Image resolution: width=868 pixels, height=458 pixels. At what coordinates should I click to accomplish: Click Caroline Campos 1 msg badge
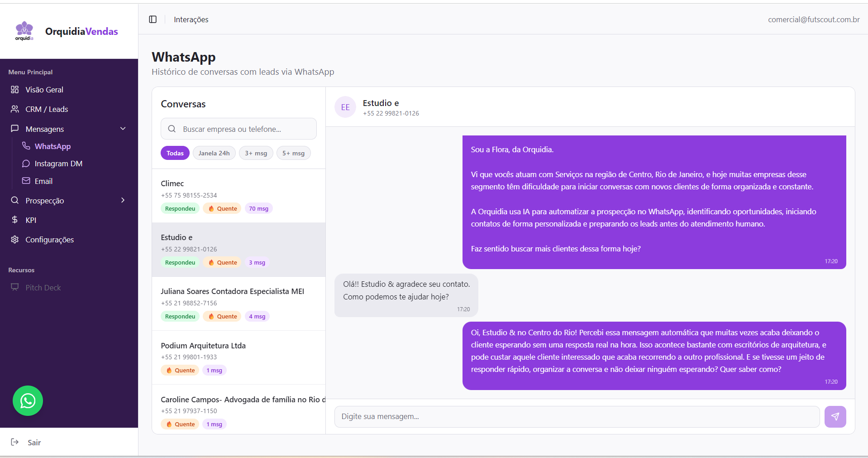(x=215, y=424)
